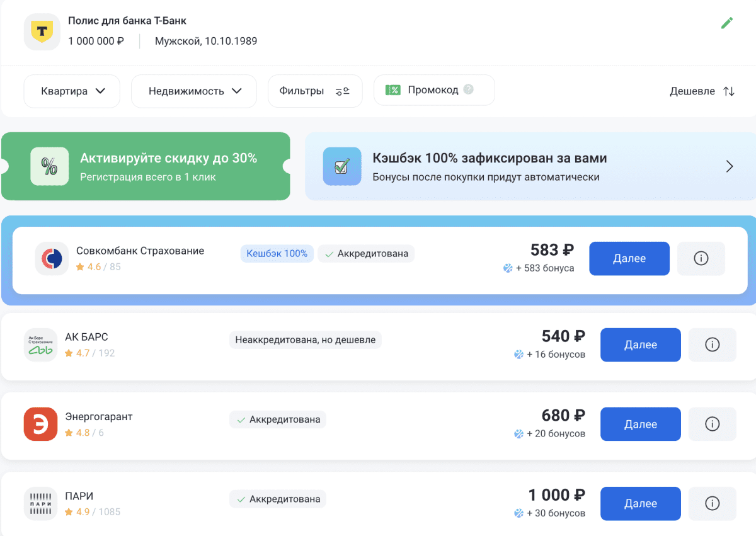Screen dimensions: 756x536
Task: Click the T-Bank yellow shield logo
Action: (42, 32)
